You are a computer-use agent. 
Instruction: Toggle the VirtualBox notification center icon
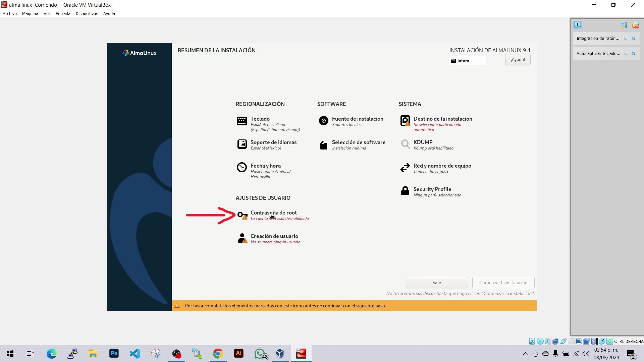(x=578, y=25)
